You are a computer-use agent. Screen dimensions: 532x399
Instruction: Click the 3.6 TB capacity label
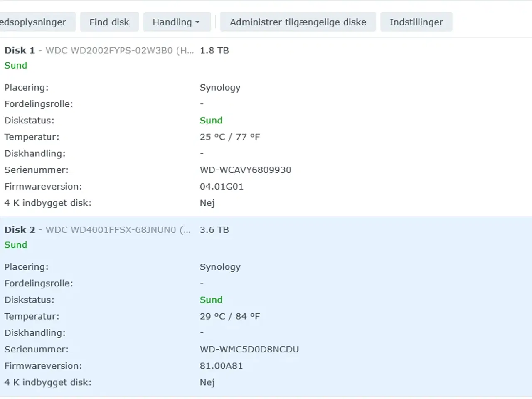pos(214,229)
